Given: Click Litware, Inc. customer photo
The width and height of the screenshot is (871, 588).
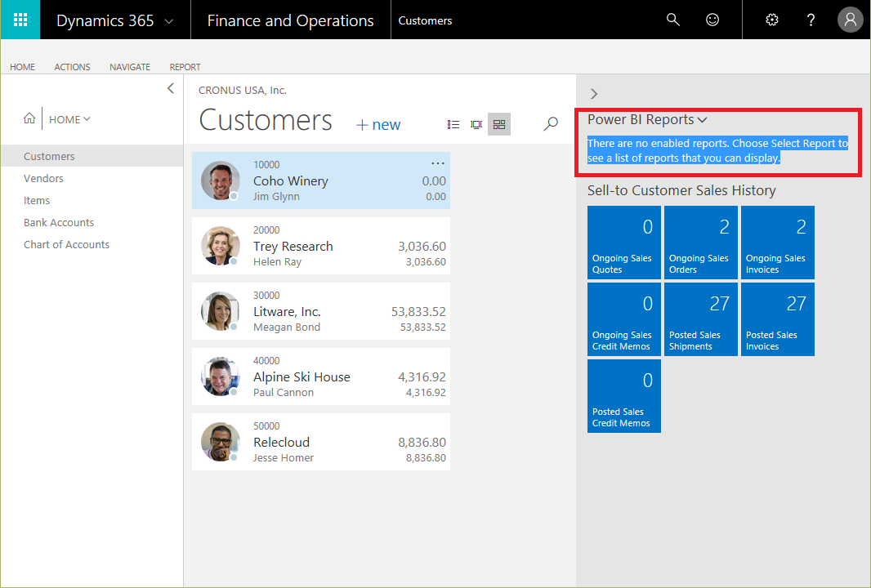Looking at the screenshot, I should [221, 311].
